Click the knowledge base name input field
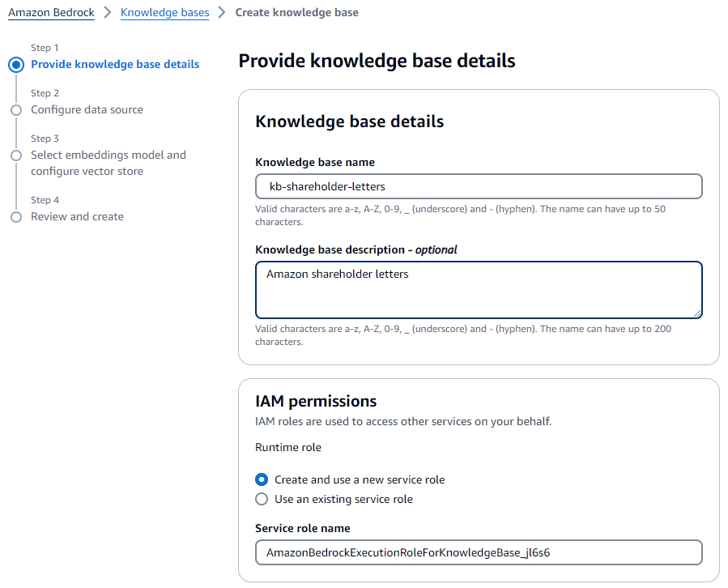 (479, 186)
